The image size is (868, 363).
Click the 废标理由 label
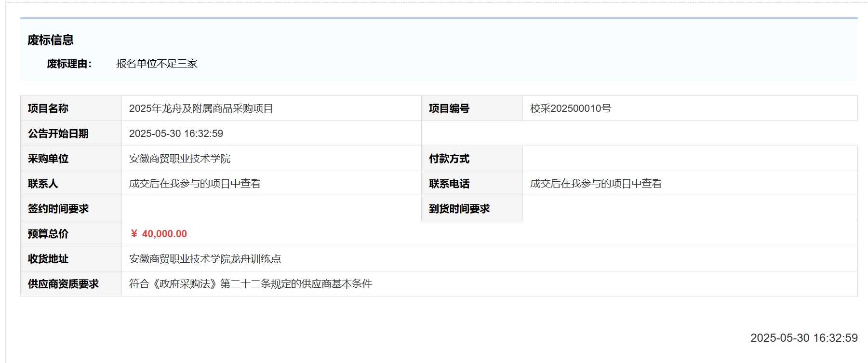(x=69, y=64)
